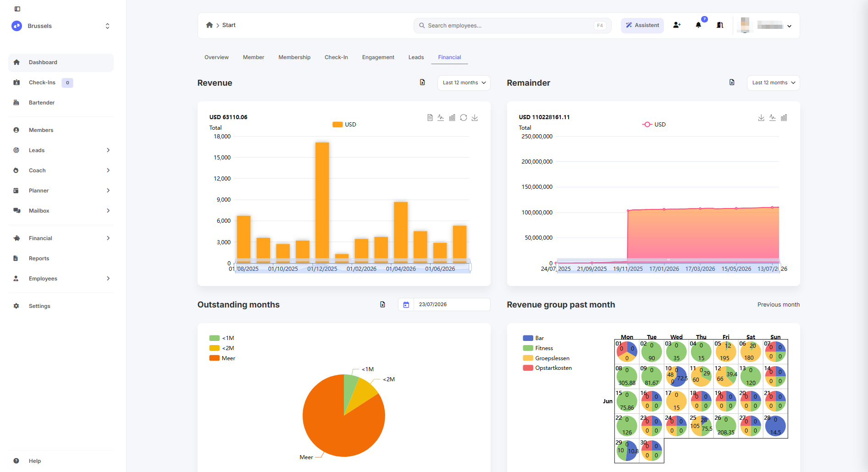The height and width of the screenshot is (472, 868).
Task: Switch to the Engagement tab
Action: click(x=378, y=57)
